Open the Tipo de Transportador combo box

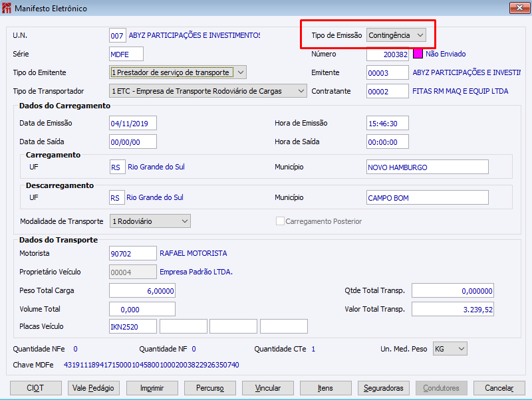pos(208,91)
